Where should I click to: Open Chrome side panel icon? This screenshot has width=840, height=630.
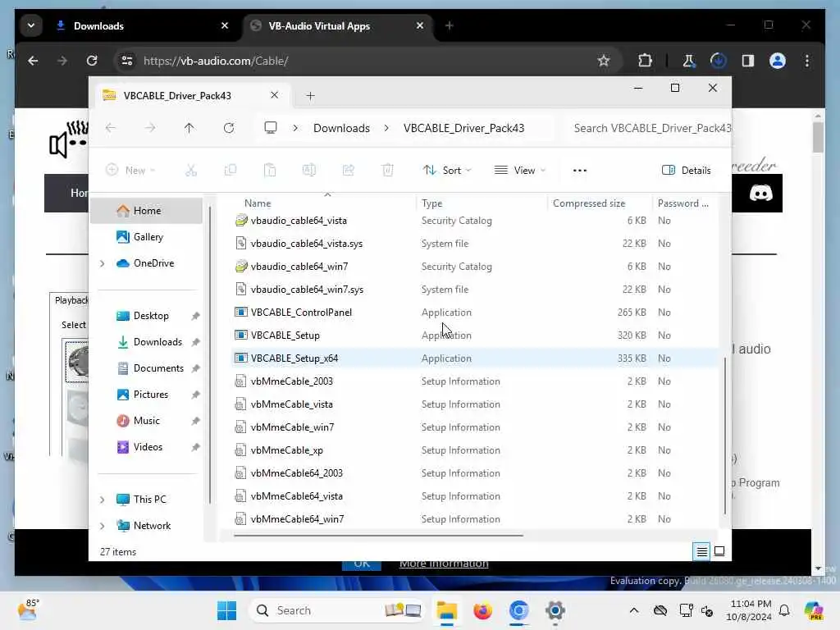[748, 61]
